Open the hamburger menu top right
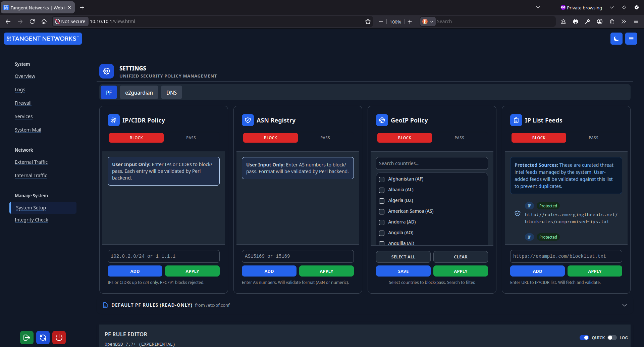 point(631,39)
